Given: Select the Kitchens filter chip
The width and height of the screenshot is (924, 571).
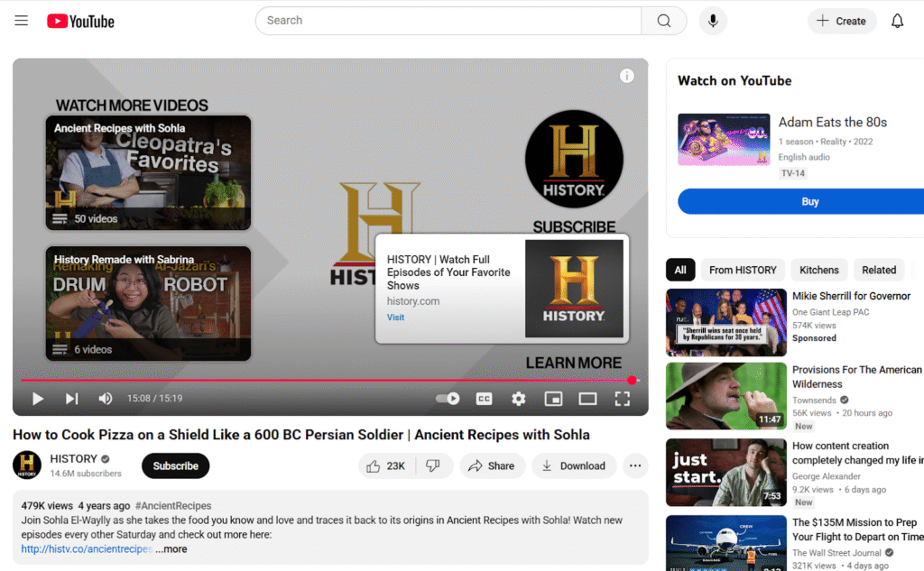Looking at the screenshot, I should pos(818,269).
